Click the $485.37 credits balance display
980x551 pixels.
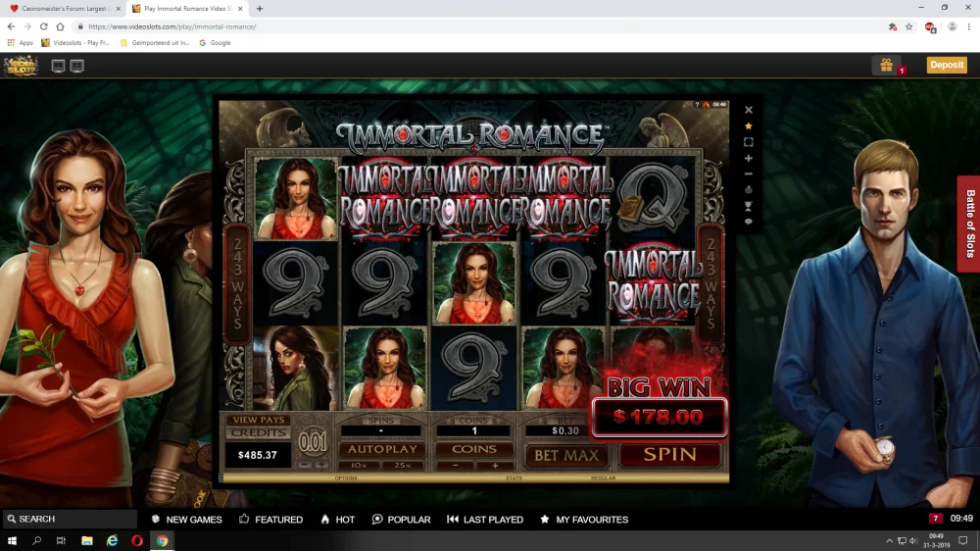pos(258,455)
